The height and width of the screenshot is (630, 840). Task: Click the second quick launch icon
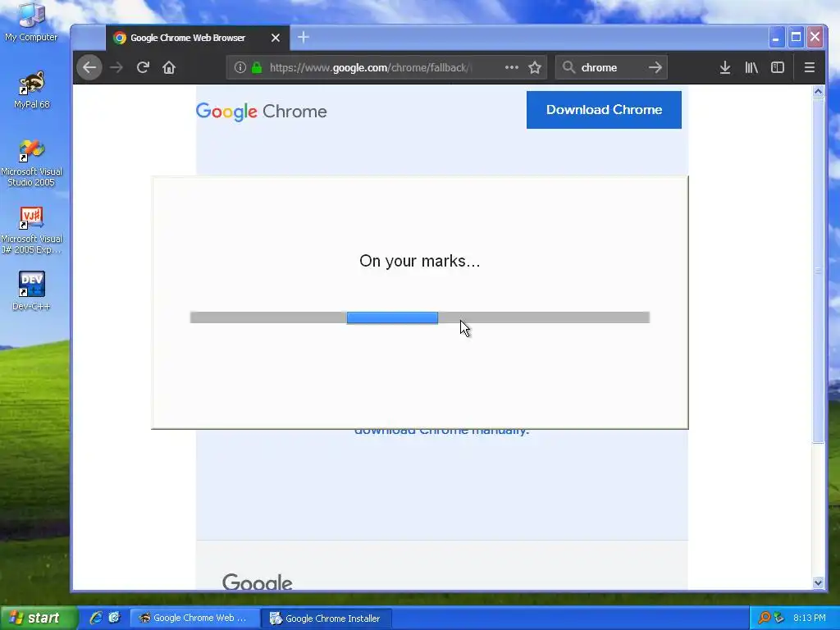115,618
